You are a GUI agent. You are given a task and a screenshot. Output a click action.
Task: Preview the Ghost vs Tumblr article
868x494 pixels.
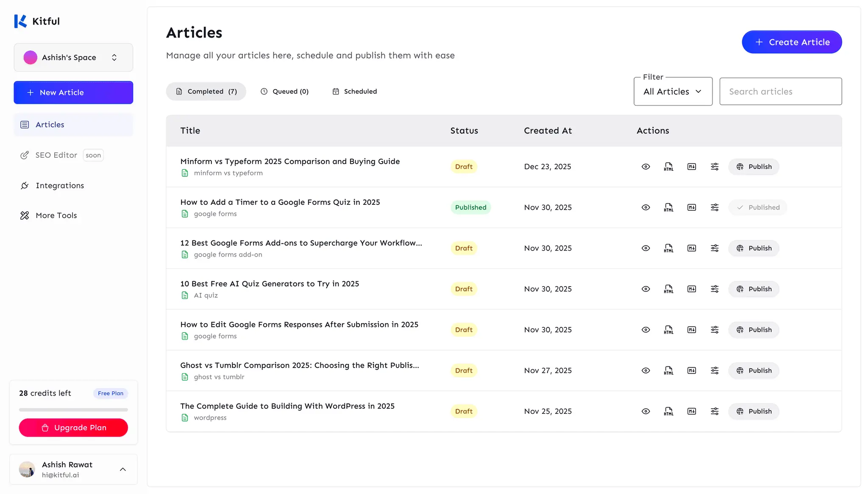(x=645, y=370)
